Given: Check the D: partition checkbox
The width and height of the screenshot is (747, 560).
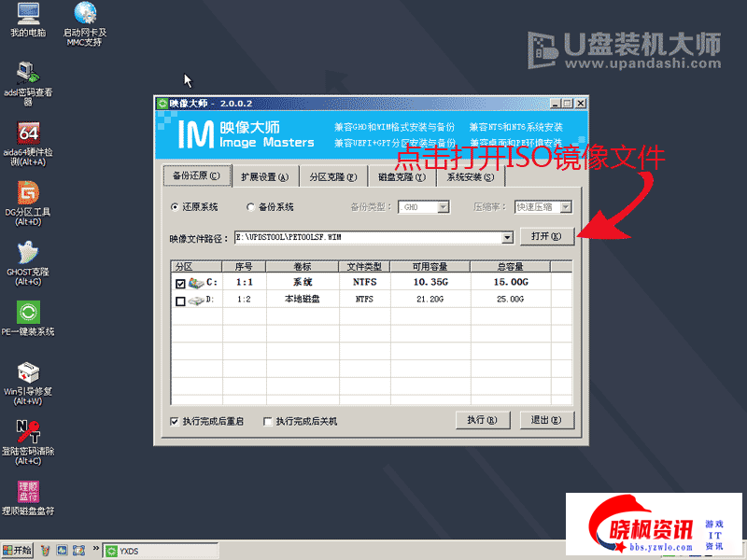Looking at the screenshot, I should [x=178, y=301].
